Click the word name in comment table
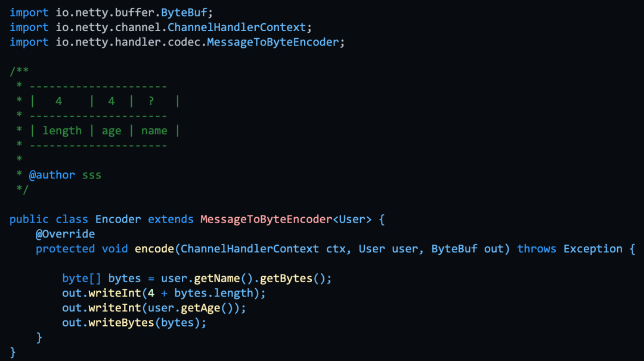Viewport: 644px width, 361px height. pyautogui.click(x=154, y=131)
